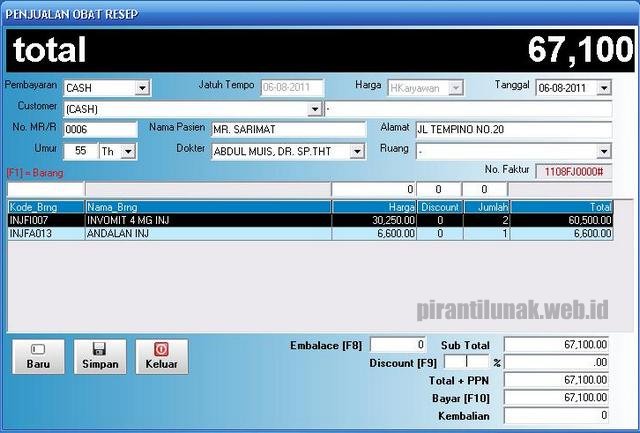Click the No. Faktur field
The height and width of the screenshot is (433, 640).
click(573, 172)
